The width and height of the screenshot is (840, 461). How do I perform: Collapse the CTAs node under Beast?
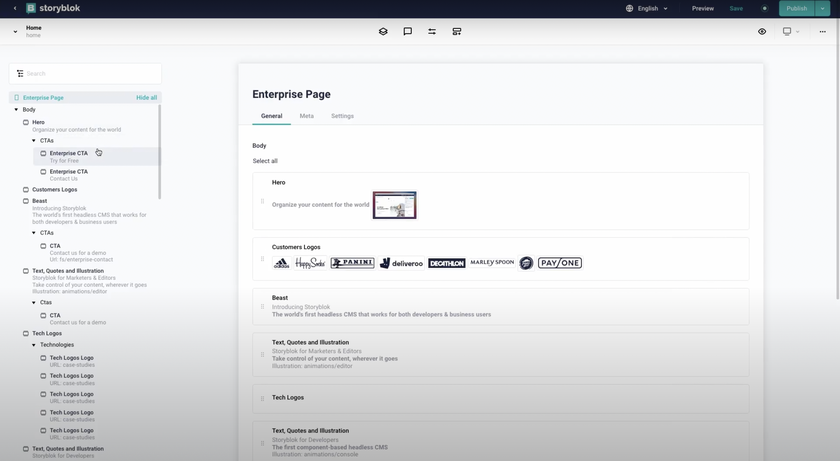pos(34,233)
